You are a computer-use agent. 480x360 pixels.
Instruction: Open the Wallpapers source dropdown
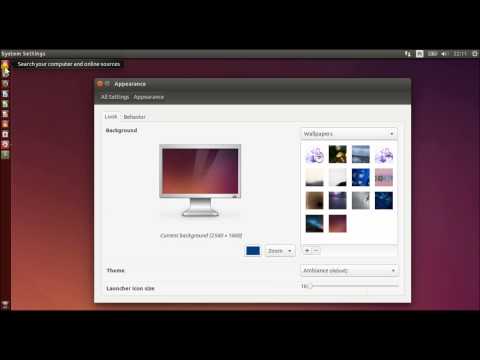(x=349, y=134)
